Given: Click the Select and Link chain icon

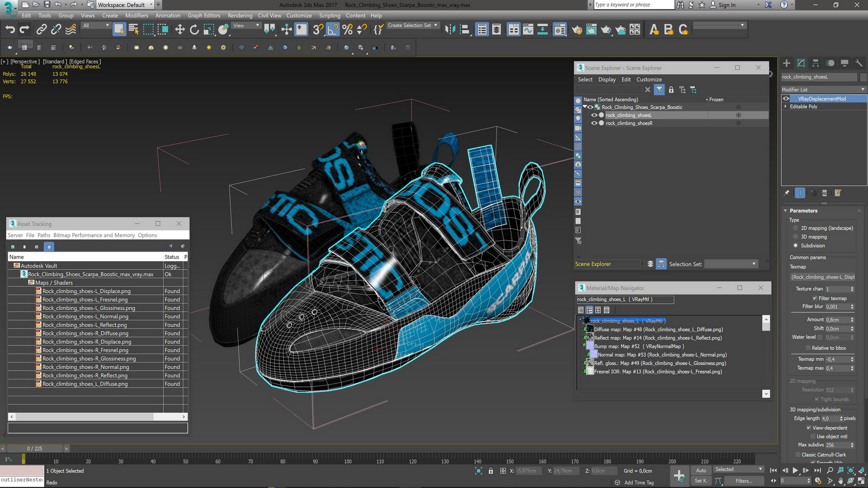Looking at the screenshot, I should point(42,30).
